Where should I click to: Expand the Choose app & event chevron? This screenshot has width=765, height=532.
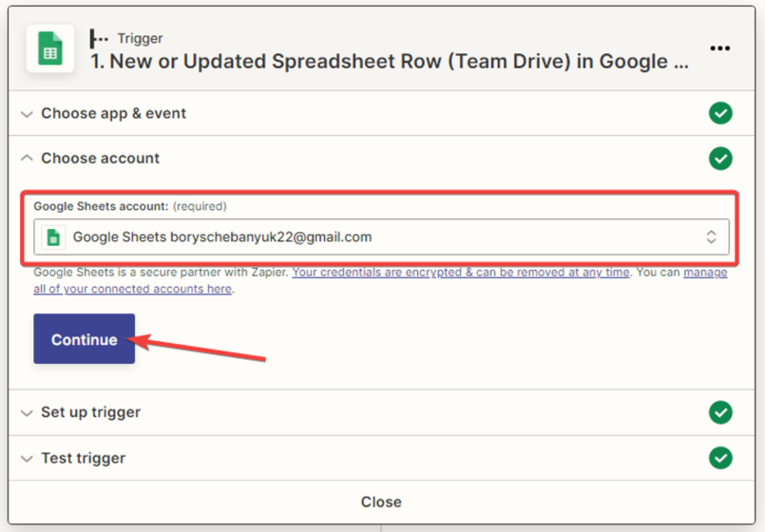pyautogui.click(x=27, y=114)
